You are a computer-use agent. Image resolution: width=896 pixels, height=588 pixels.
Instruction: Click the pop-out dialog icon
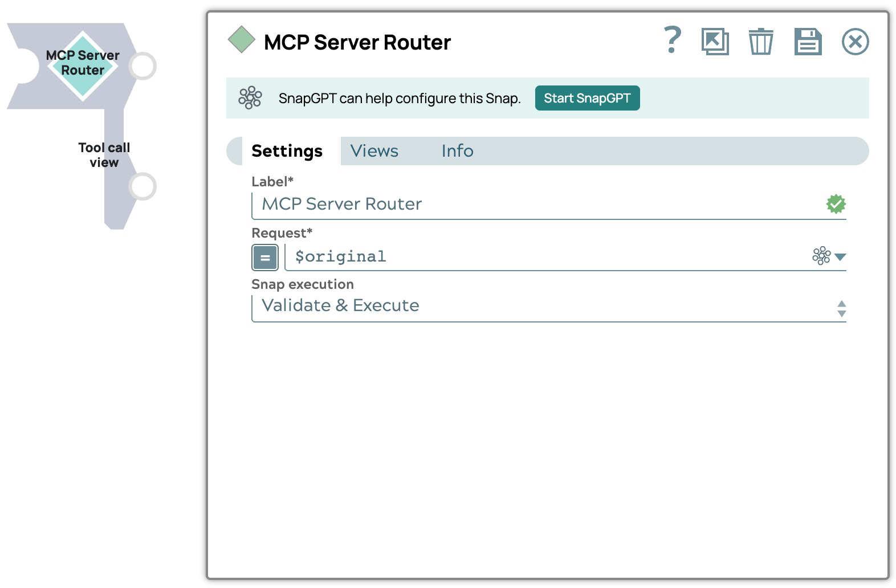pos(715,42)
